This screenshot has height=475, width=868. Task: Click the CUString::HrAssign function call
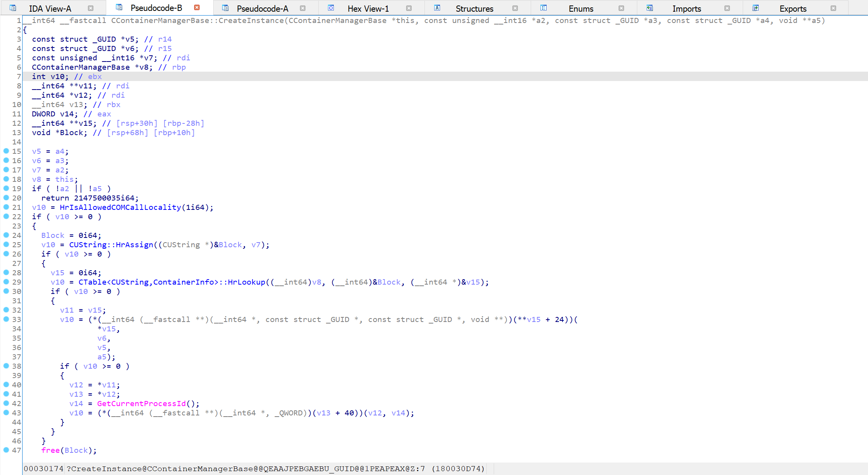click(111, 245)
